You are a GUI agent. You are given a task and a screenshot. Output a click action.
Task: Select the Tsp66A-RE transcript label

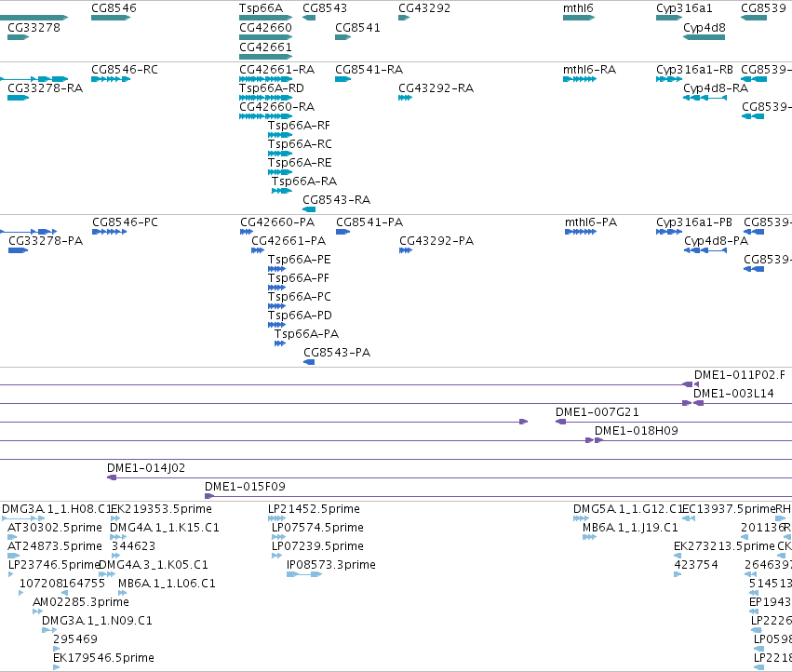point(300,163)
